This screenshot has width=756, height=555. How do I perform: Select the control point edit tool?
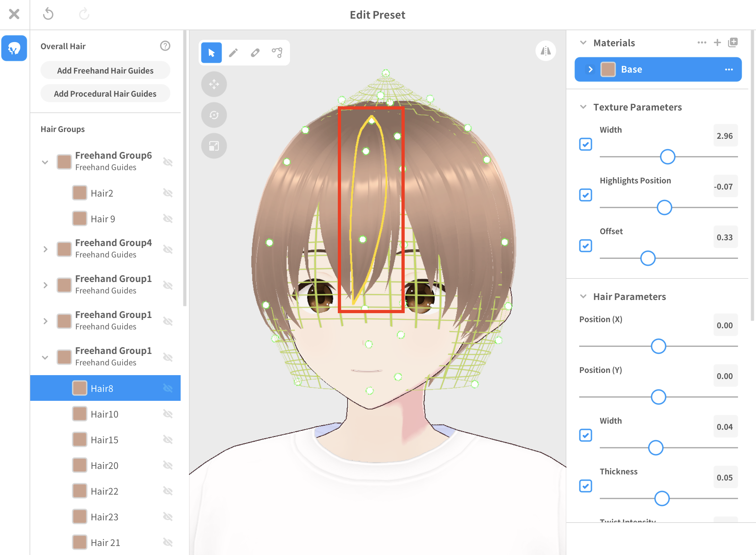coord(277,52)
